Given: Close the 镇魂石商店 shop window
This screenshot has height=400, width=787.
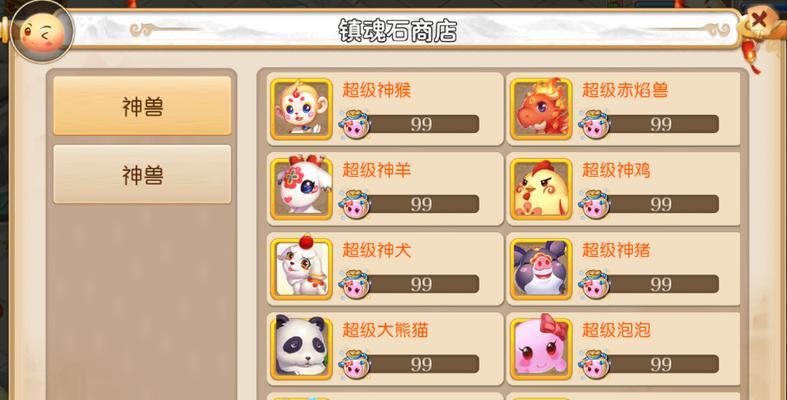Looking at the screenshot, I should 759,20.
